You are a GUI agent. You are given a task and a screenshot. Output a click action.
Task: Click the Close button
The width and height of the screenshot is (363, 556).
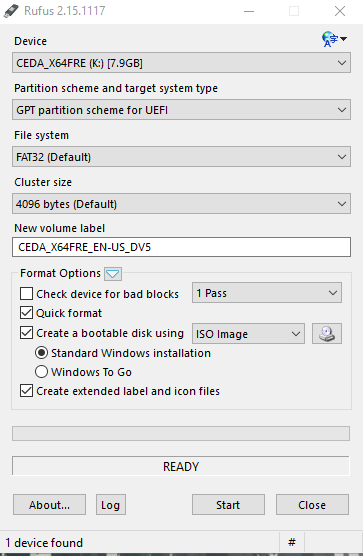pos(312,505)
